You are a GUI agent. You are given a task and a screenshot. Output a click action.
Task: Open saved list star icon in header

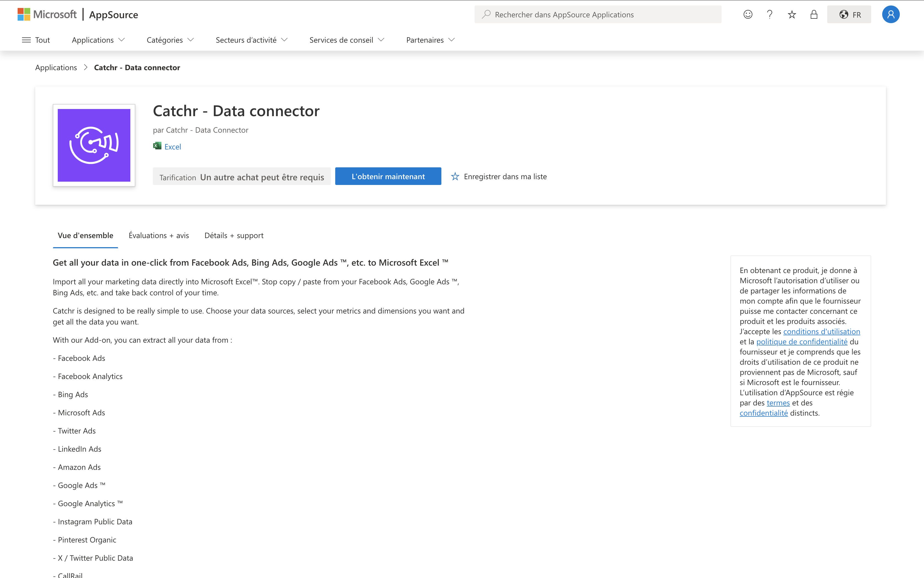(x=792, y=15)
